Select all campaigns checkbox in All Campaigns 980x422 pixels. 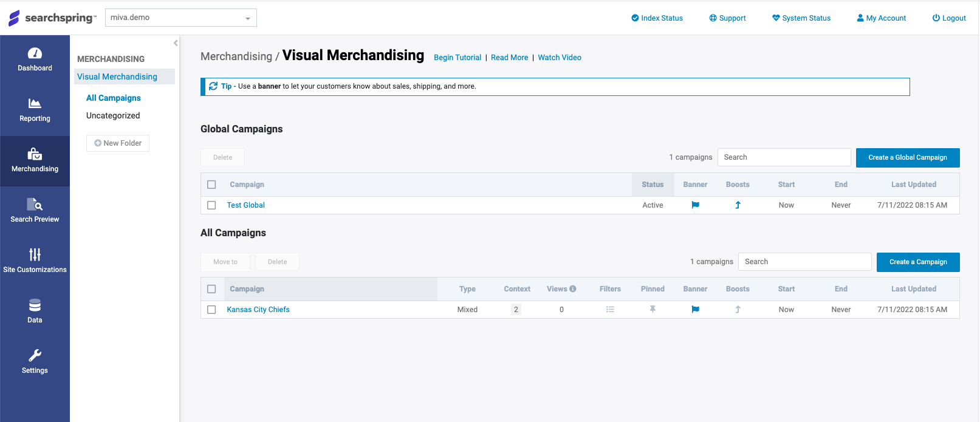(211, 289)
